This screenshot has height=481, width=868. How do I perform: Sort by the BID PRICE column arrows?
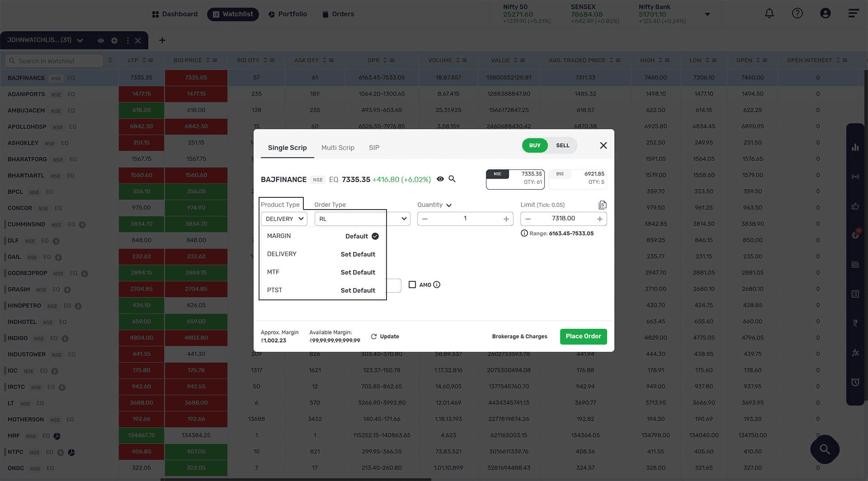pos(208,61)
